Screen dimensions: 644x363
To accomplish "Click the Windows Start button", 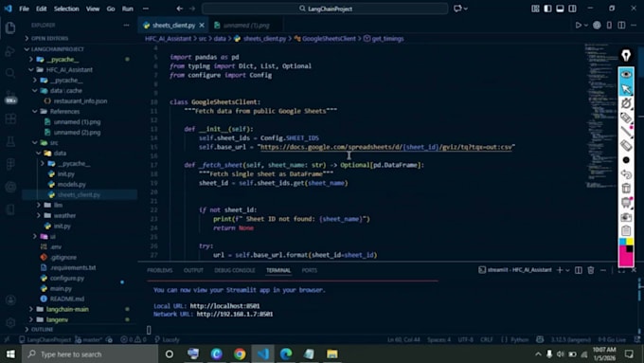I will tap(10, 354).
